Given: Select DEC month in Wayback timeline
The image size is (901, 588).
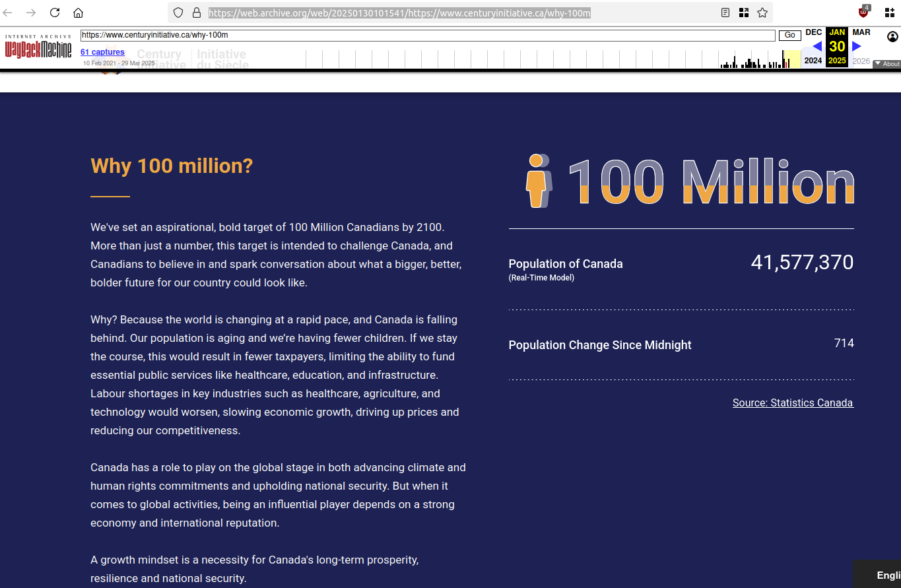Looking at the screenshot, I should coord(814,32).
